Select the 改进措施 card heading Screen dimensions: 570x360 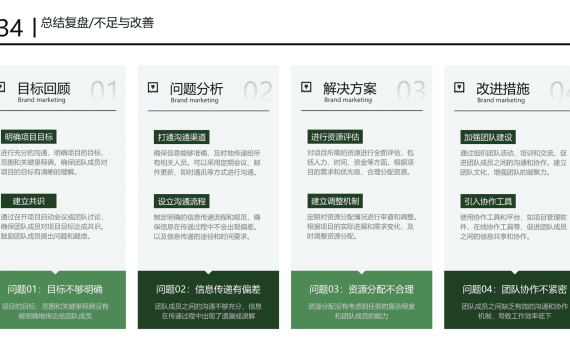(x=503, y=89)
